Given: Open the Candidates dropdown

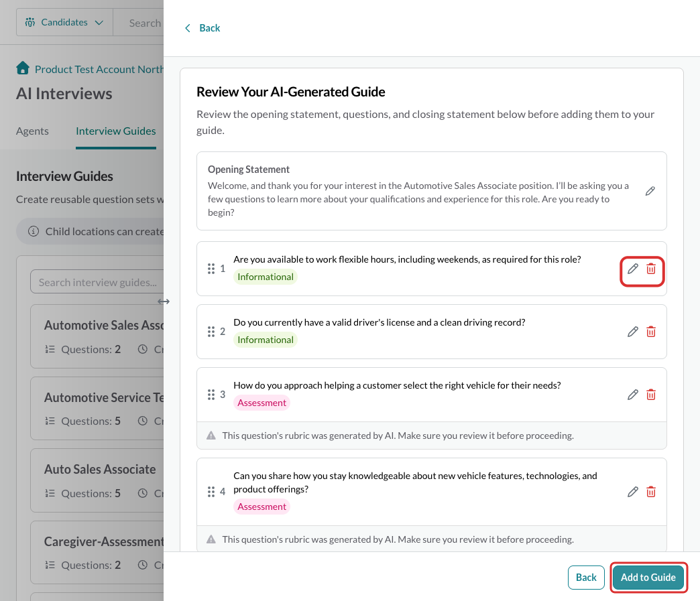Looking at the screenshot, I should pyautogui.click(x=65, y=22).
